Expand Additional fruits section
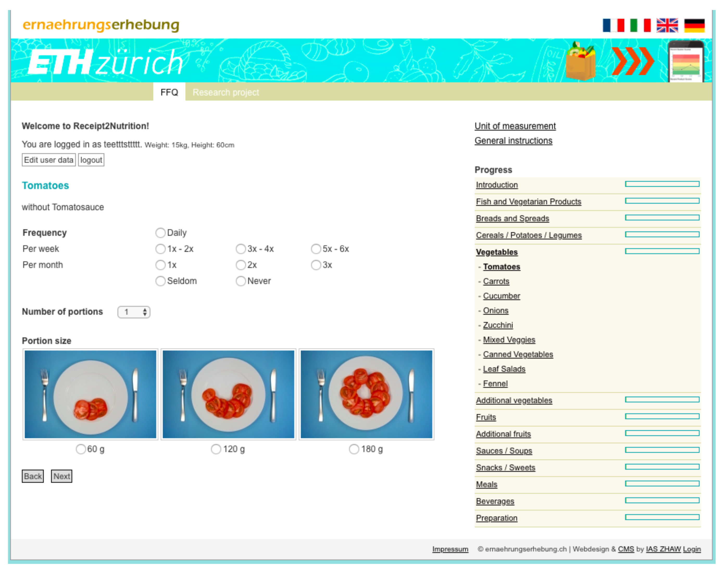728x570 pixels. point(503,434)
